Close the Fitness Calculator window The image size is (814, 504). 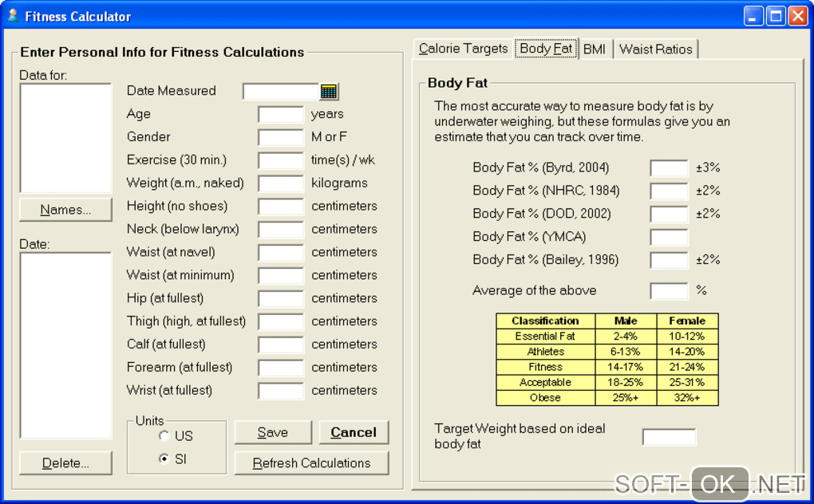pos(798,16)
